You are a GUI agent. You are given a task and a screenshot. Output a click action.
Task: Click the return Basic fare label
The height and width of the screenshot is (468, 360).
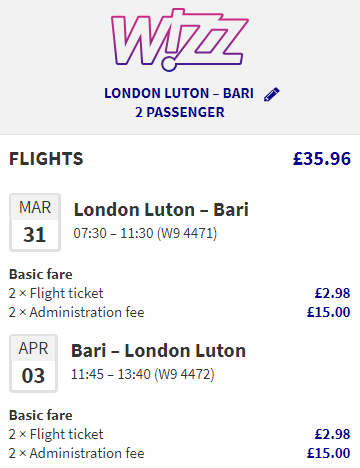(x=41, y=415)
